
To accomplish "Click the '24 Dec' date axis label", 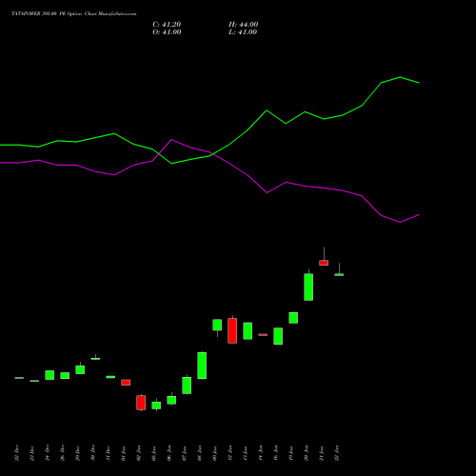I will coord(48,453).
